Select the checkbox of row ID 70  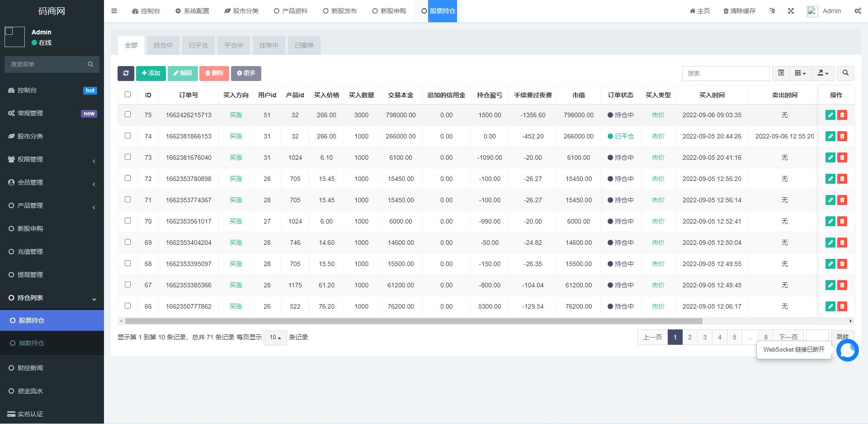[127, 220]
